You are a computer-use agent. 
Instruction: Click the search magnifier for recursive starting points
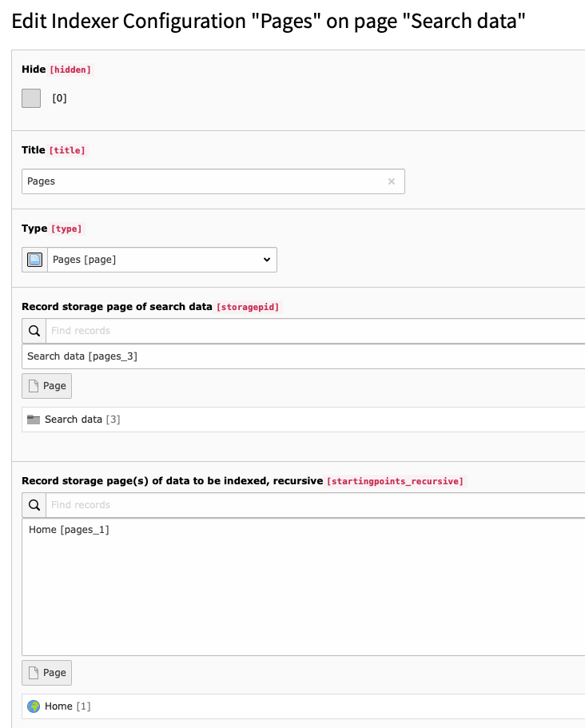(34, 504)
